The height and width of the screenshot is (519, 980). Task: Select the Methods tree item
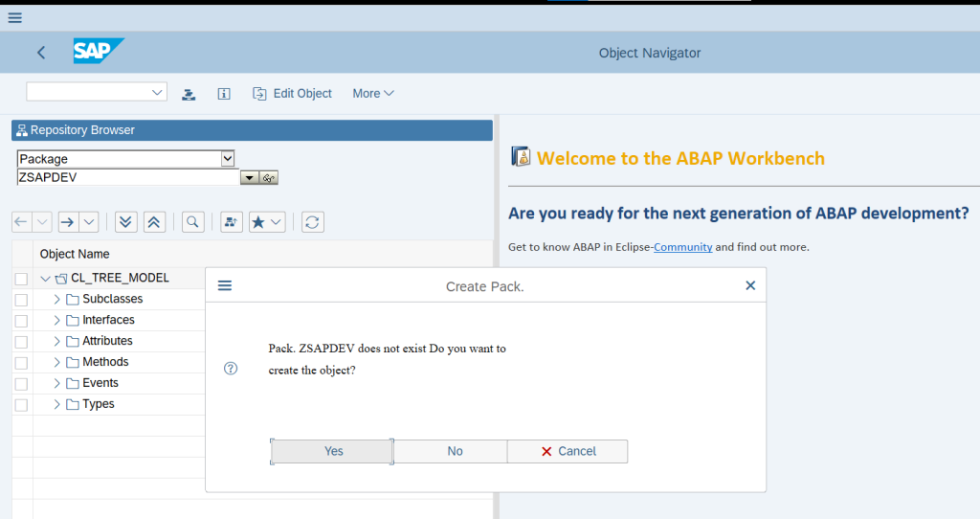[x=105, y=362]
